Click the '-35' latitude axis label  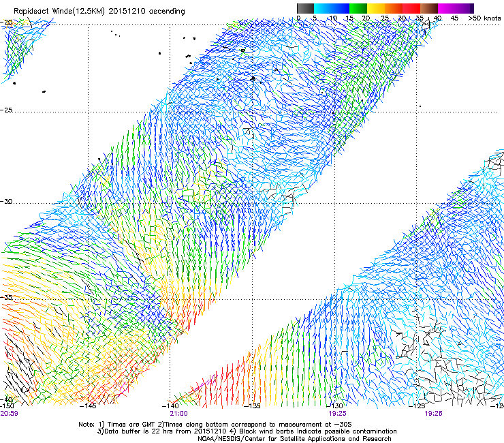point(6,298)
